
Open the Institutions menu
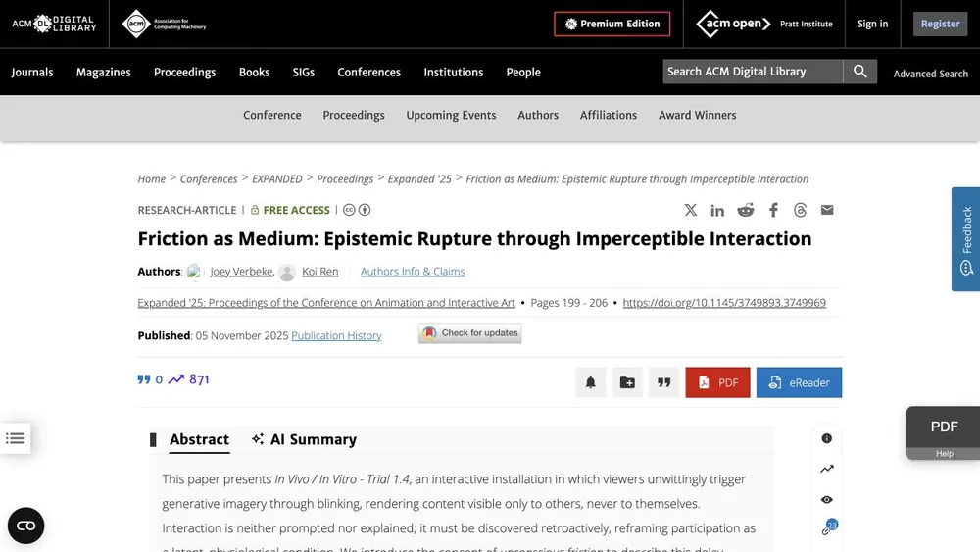click(454, 72)
